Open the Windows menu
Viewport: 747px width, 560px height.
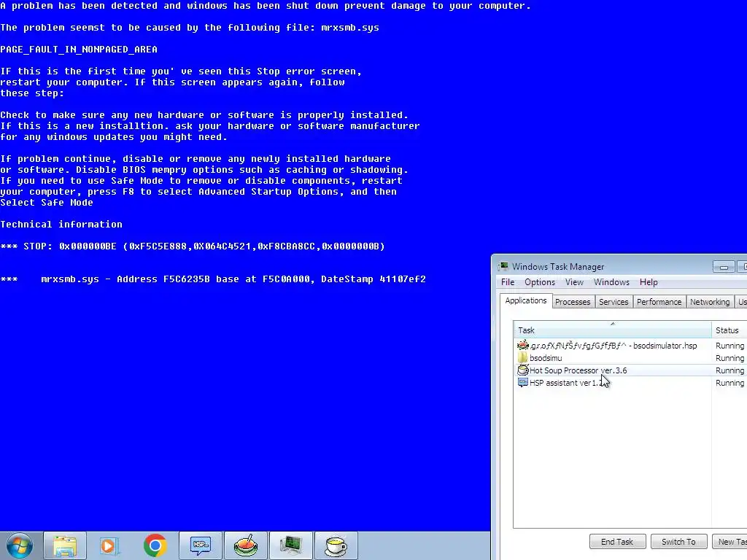point(611,282)
